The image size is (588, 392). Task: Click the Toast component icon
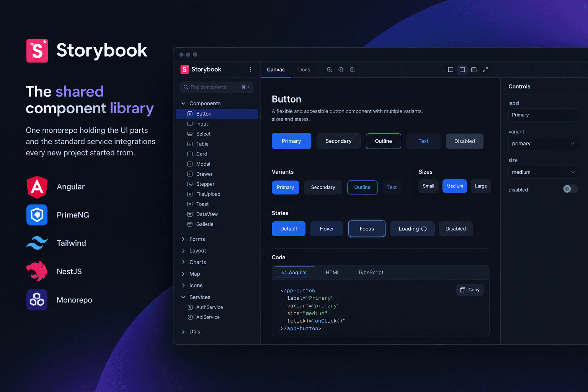pos(190,204)
